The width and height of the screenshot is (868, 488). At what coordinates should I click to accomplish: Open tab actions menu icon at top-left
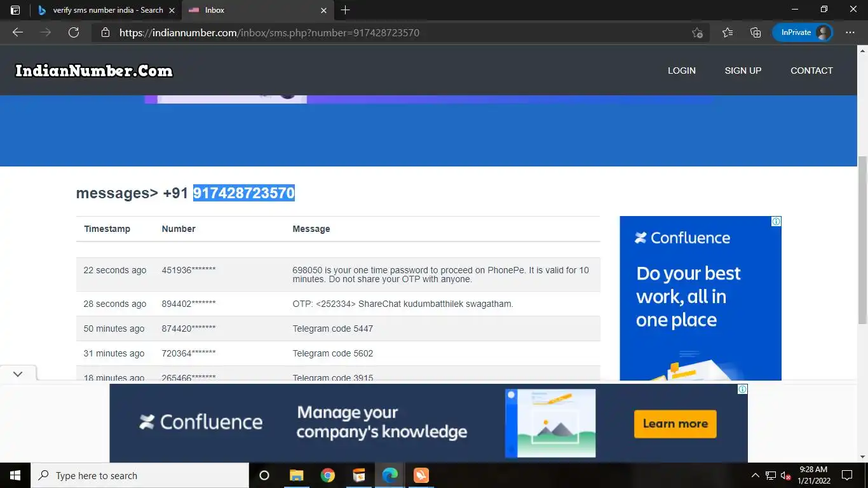pyautogui.click(x=15, y=10)
